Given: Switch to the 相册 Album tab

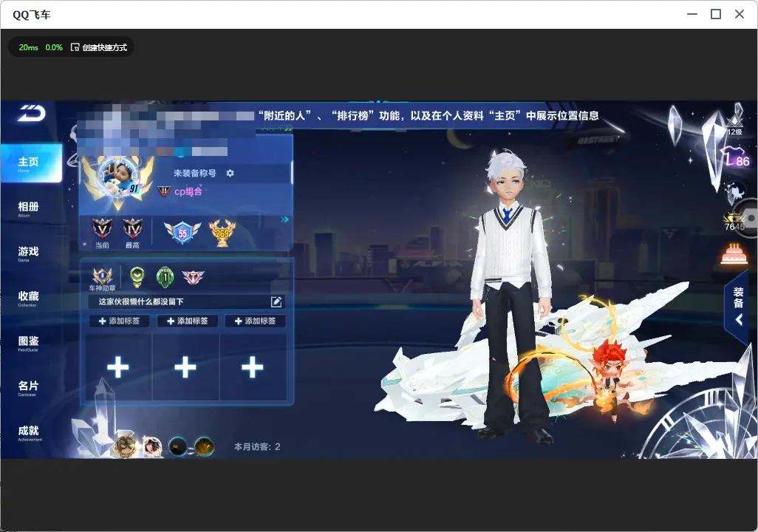Looking at the screenshot, I should [29, 209].
